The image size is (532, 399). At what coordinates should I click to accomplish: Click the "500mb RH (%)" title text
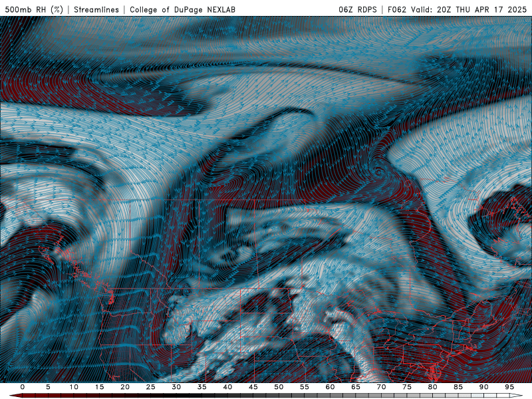tap(35, 9)
